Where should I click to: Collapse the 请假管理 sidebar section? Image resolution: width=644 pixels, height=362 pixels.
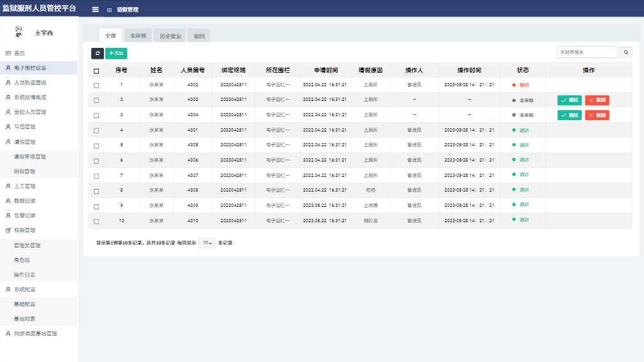(25, 142)
